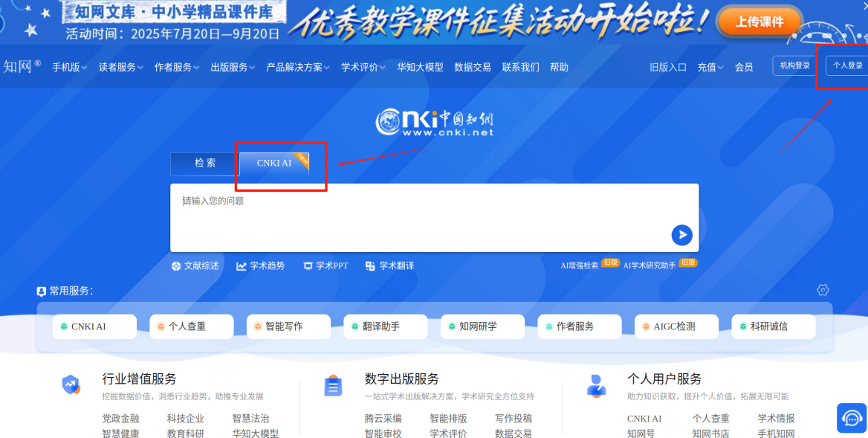
Task: Open the 科技企业 link
Action: [x=186, y=419]
